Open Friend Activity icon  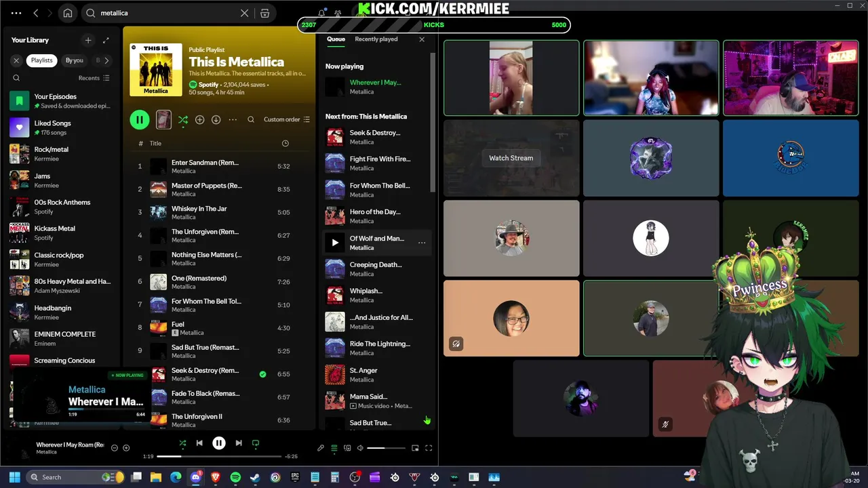tap(338, 13)
